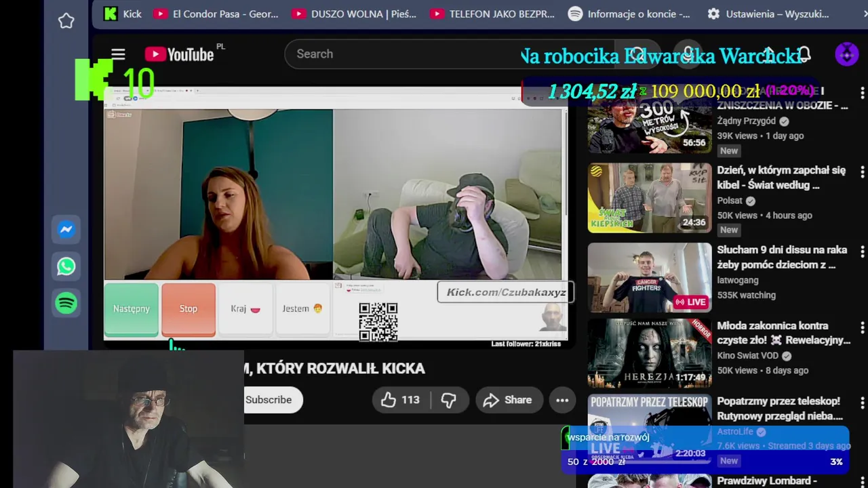Click KTÓRY ROZWALIŁ KICKA video title

[334, 369]
